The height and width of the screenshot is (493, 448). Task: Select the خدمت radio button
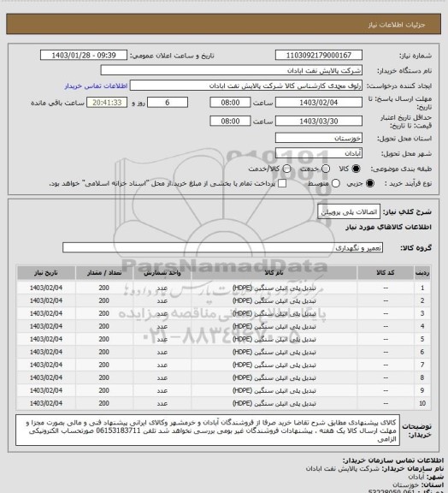(326, 169)
